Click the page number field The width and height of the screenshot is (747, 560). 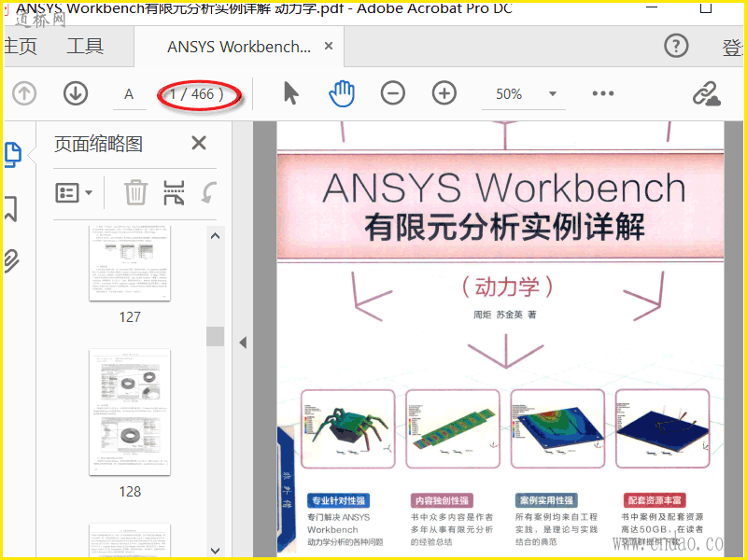[199, 94]
